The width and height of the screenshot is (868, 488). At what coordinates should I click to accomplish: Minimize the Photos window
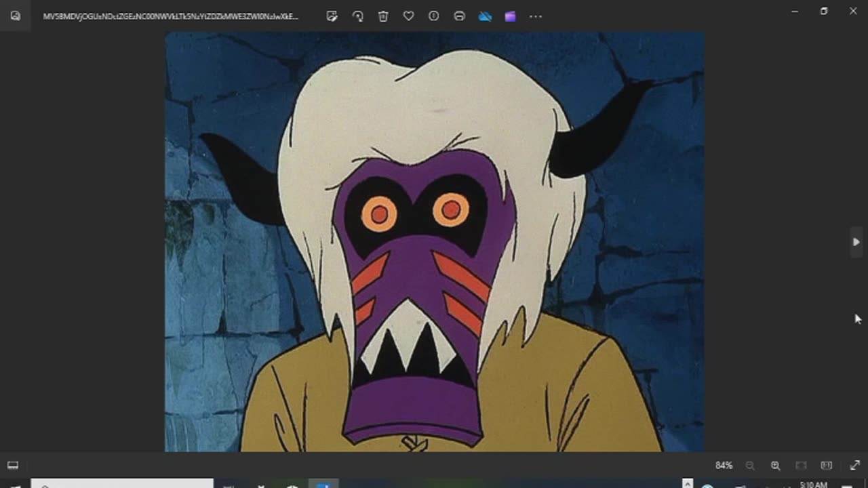pos(795,11)
